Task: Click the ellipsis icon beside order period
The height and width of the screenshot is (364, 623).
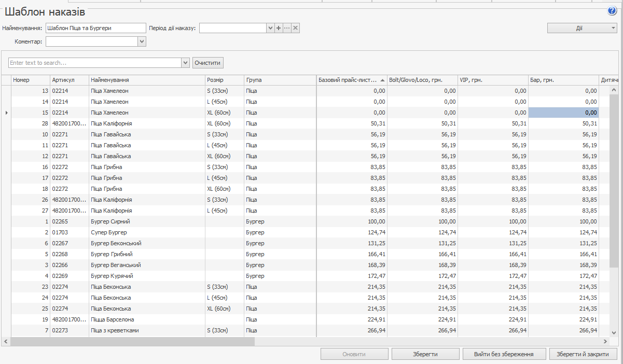Action: (x=287, y=28)
